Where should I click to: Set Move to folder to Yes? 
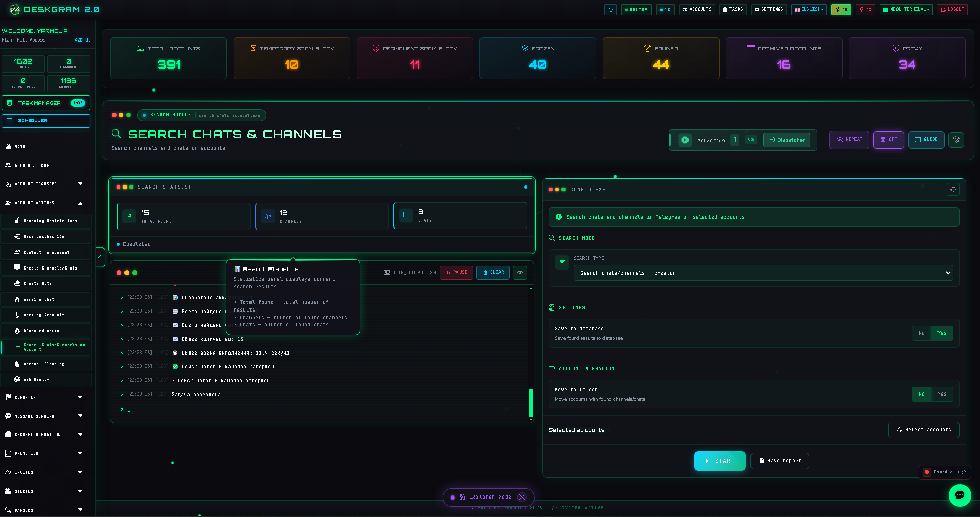[x=942, y=394]
